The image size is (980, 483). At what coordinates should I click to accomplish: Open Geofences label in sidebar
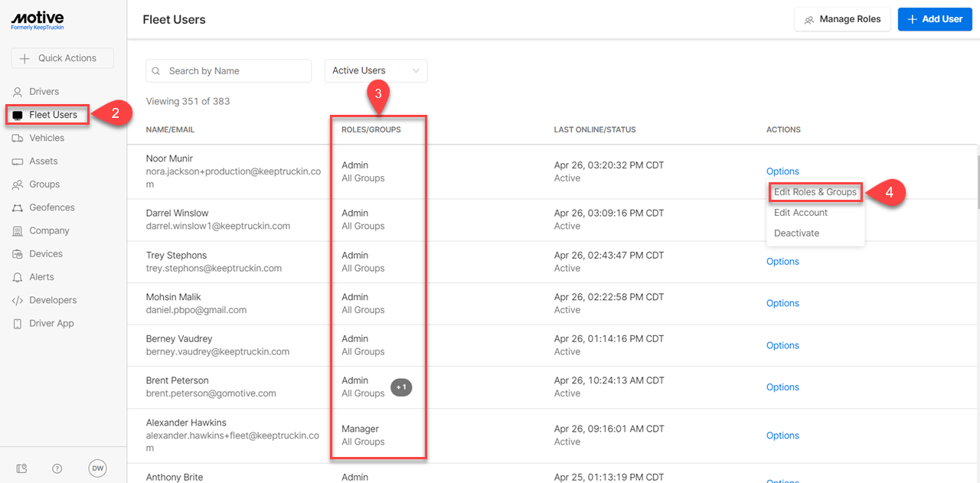52,207
